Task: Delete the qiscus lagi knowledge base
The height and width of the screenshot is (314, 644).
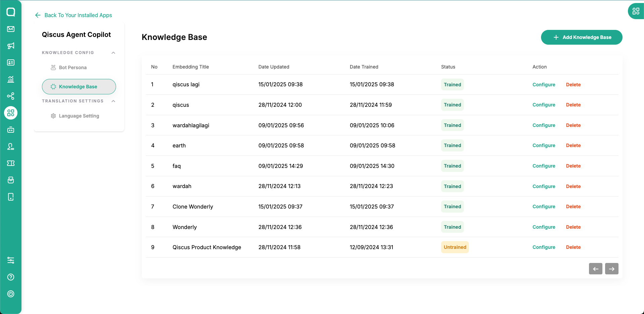Action: (573, 85)
